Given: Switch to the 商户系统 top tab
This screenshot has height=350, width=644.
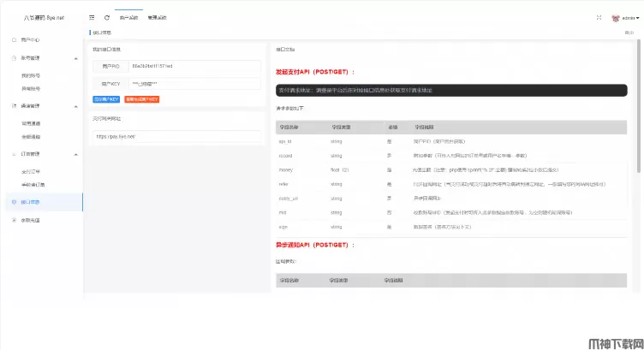Looking at the screenshot, I should pos(128,17).
